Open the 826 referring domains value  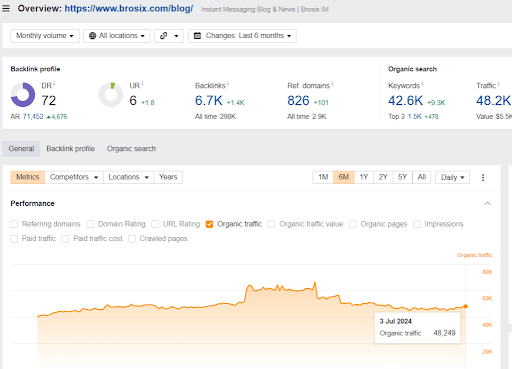click(298, 101)
